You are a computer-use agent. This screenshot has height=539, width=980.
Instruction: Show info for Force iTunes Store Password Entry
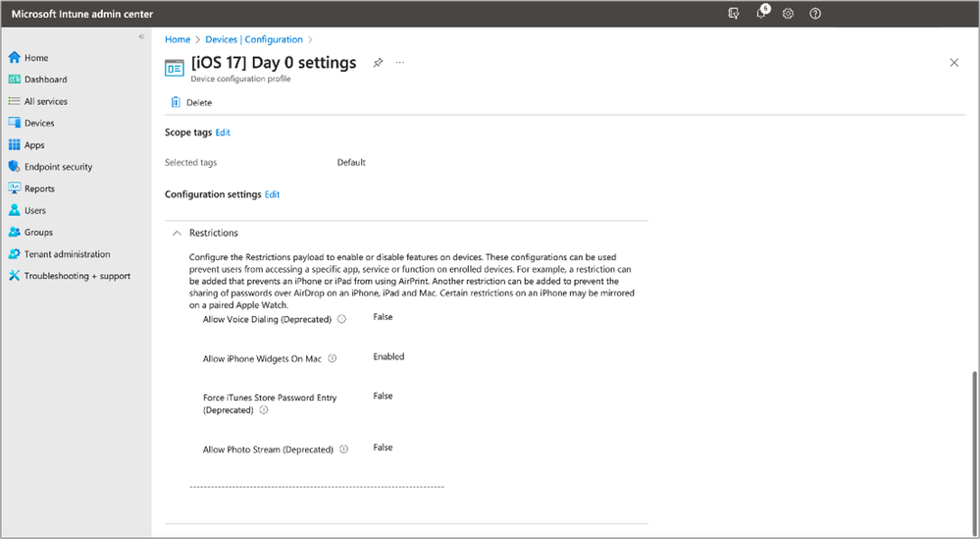[x=264, y=410]
